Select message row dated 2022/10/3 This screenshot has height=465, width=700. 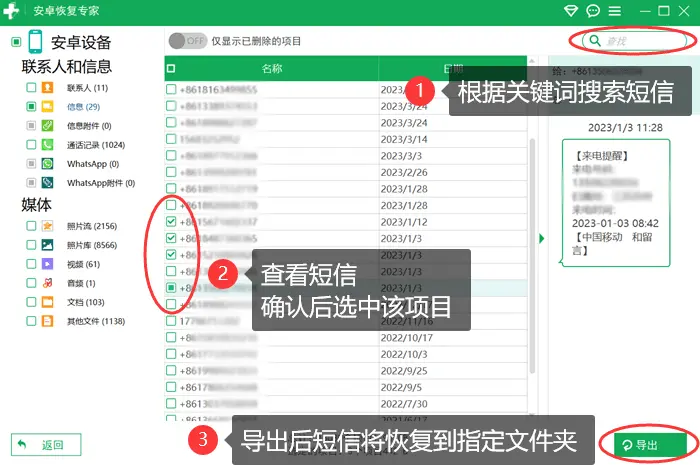point(346,354)
